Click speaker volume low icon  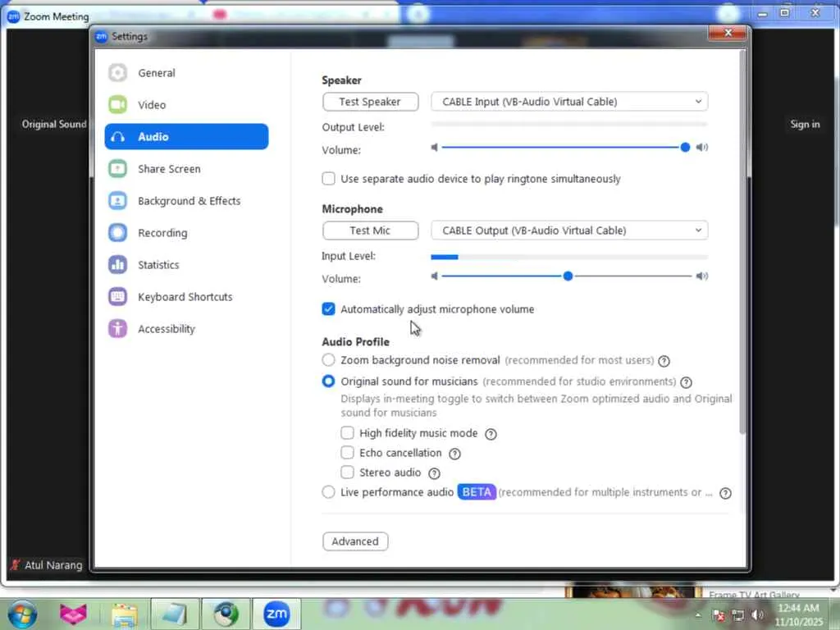click(x=435, y=148)
